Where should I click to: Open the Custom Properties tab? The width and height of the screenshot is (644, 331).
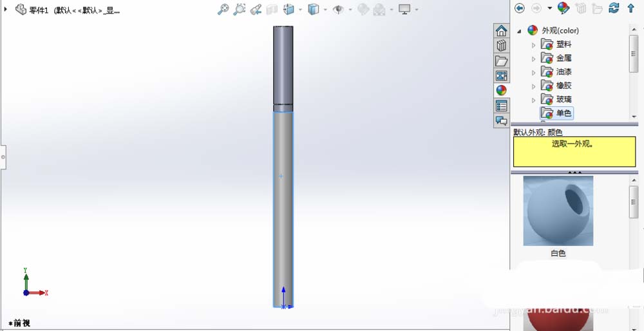point(501,106)
